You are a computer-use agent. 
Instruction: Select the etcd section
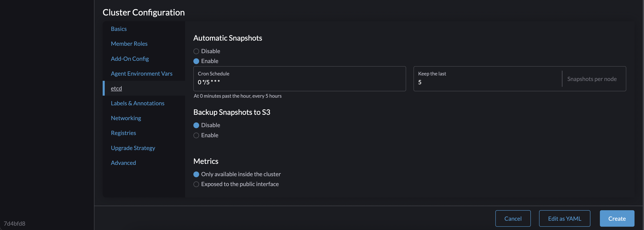pos(116,88)
